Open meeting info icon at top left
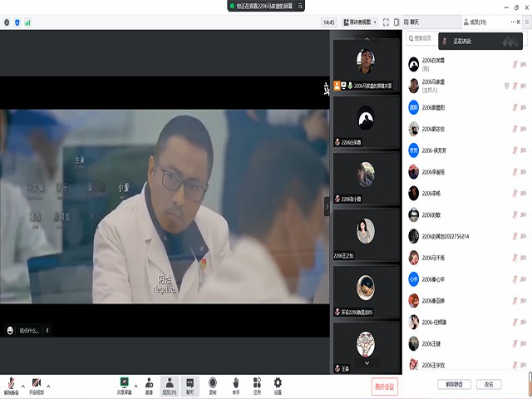 [7, 22]
